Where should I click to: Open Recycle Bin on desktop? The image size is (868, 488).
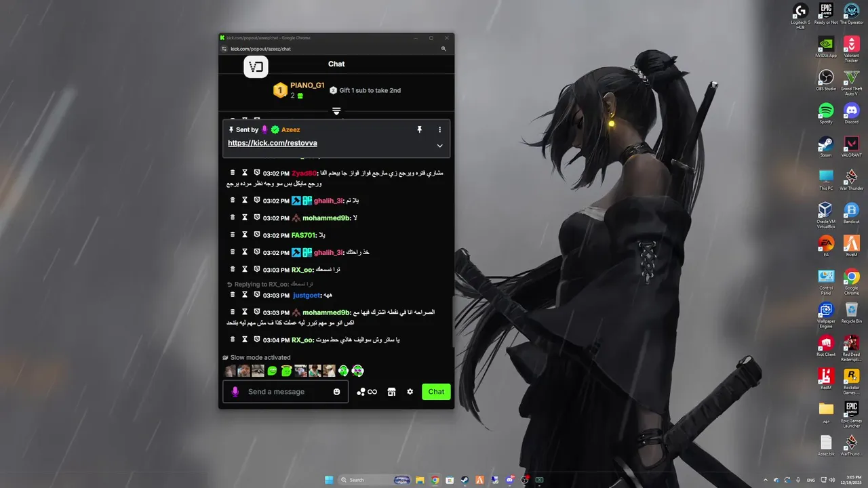[x=851, y=312]
